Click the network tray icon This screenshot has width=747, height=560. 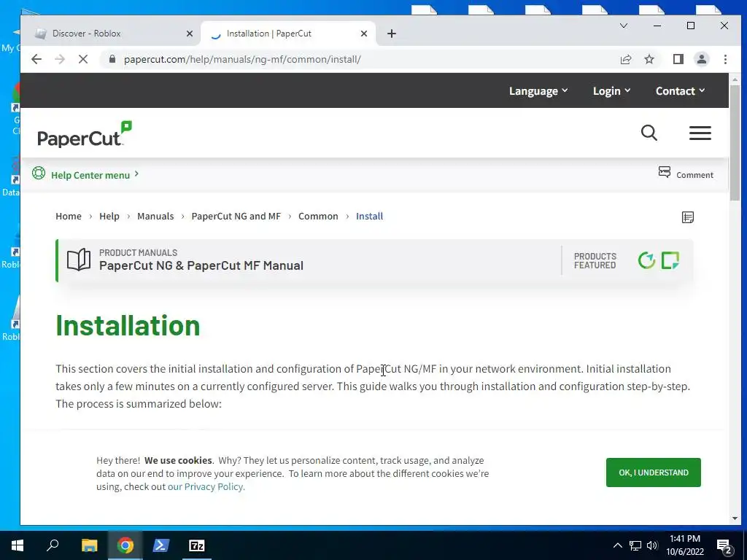point(635,545)
